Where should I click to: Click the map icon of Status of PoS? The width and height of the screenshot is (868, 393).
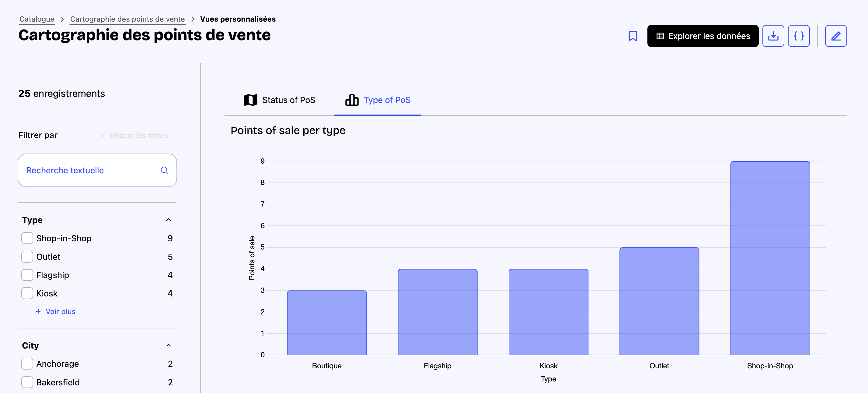250,100
